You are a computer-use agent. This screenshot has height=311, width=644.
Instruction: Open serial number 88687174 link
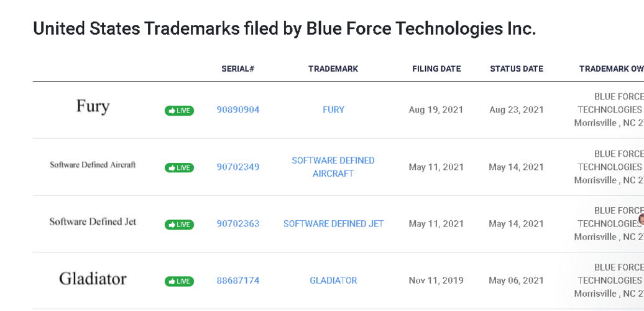[238, 280]
